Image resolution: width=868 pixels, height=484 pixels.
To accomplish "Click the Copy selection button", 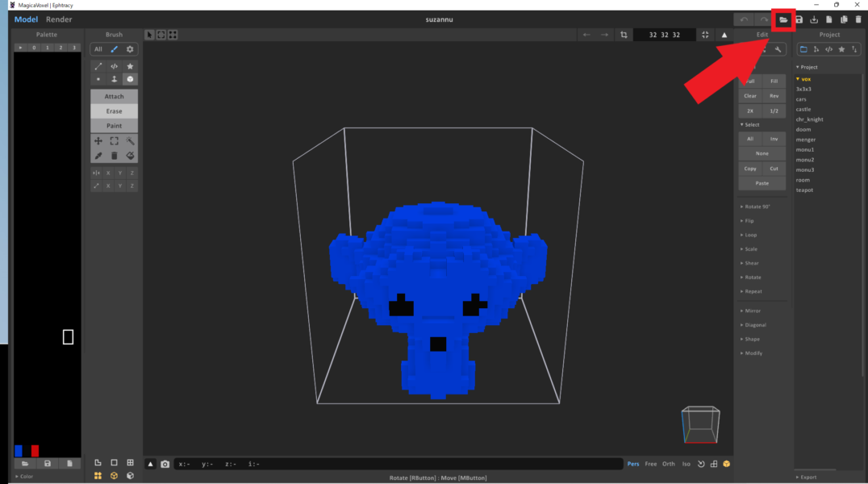I will click(x=750, y=169).
